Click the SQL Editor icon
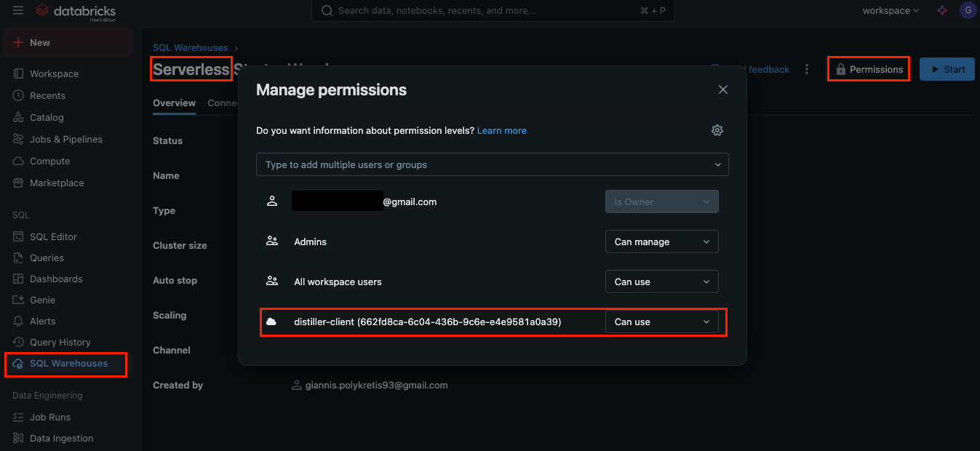 point(19,236)
